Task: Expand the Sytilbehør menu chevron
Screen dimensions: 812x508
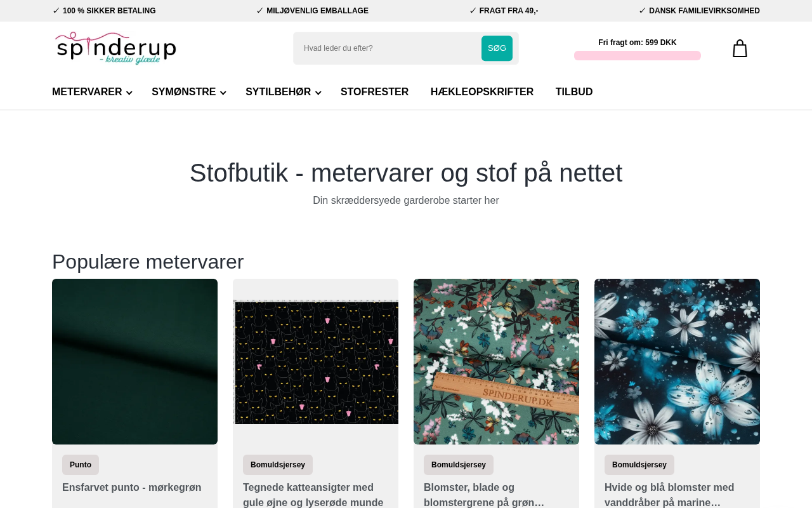Action: (318, 93)
